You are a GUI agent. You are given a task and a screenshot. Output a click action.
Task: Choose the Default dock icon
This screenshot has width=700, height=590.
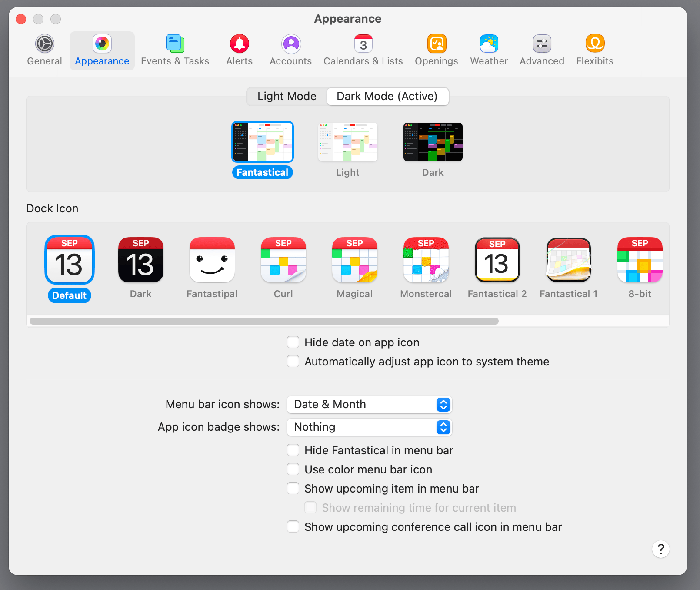pyautogui.click(x=70, y=260)
